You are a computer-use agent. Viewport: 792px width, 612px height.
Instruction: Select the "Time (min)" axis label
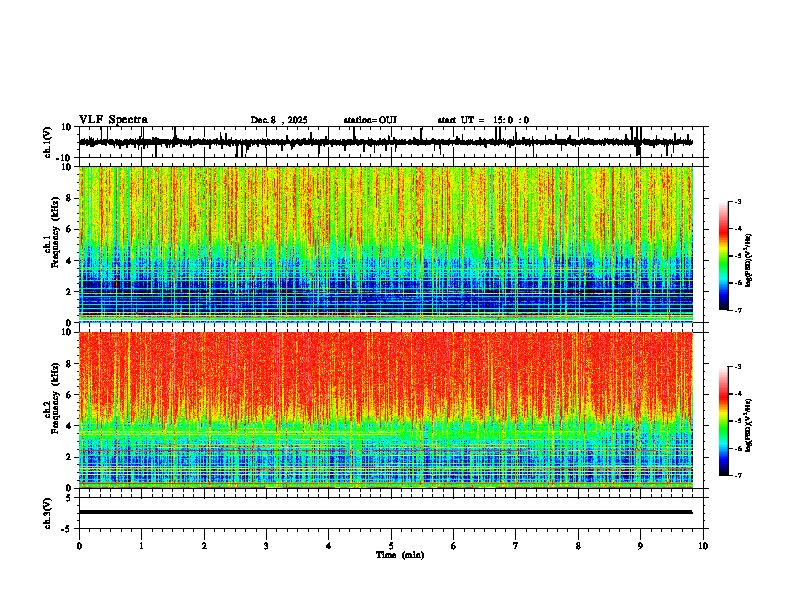400,555
